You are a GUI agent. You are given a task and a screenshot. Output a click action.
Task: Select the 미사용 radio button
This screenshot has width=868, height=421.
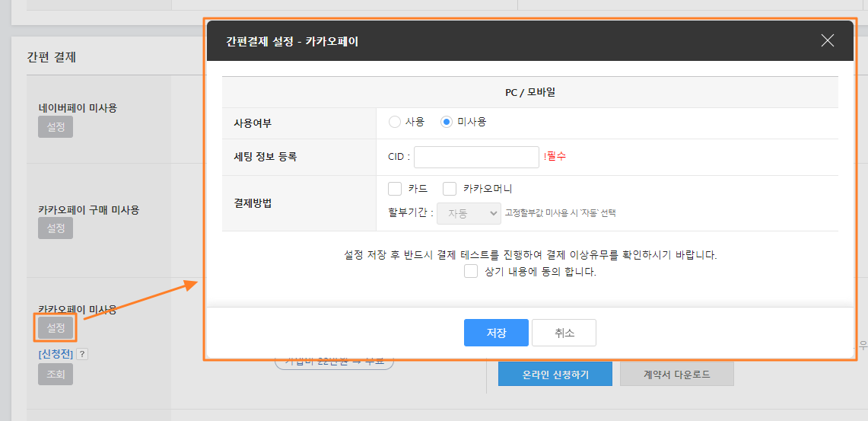coord(447,123)
